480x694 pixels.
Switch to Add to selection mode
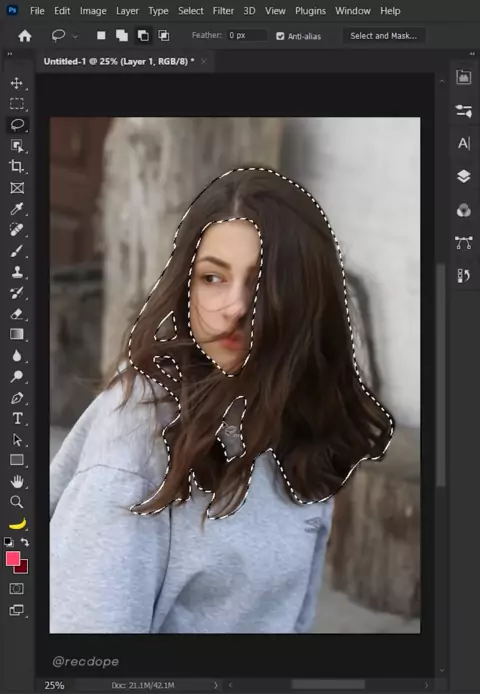coord(122,35)
